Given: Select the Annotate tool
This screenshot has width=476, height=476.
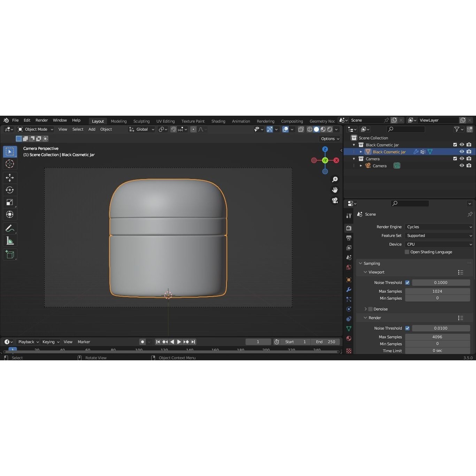Looking at the screenshot, I should 10,228.
